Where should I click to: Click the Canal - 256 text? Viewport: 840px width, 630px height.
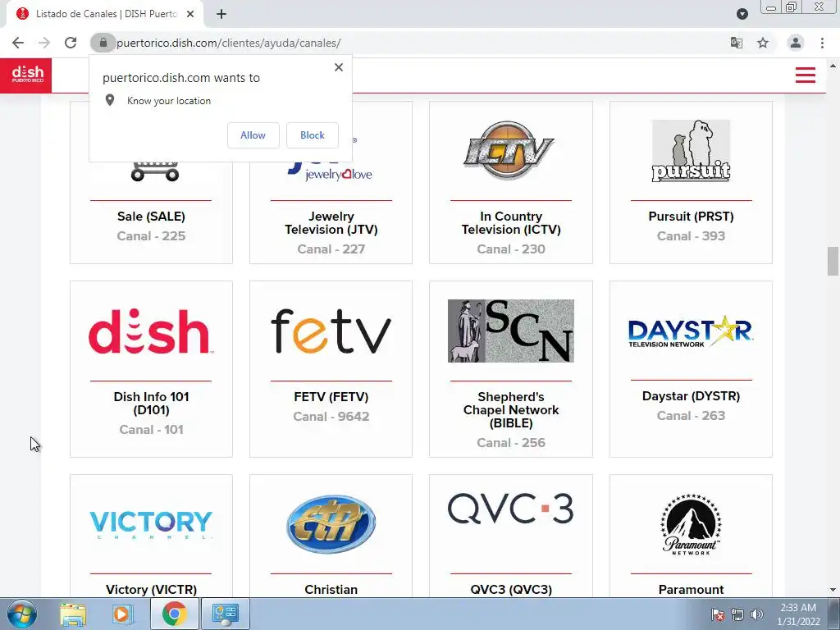tap(511, 443)
